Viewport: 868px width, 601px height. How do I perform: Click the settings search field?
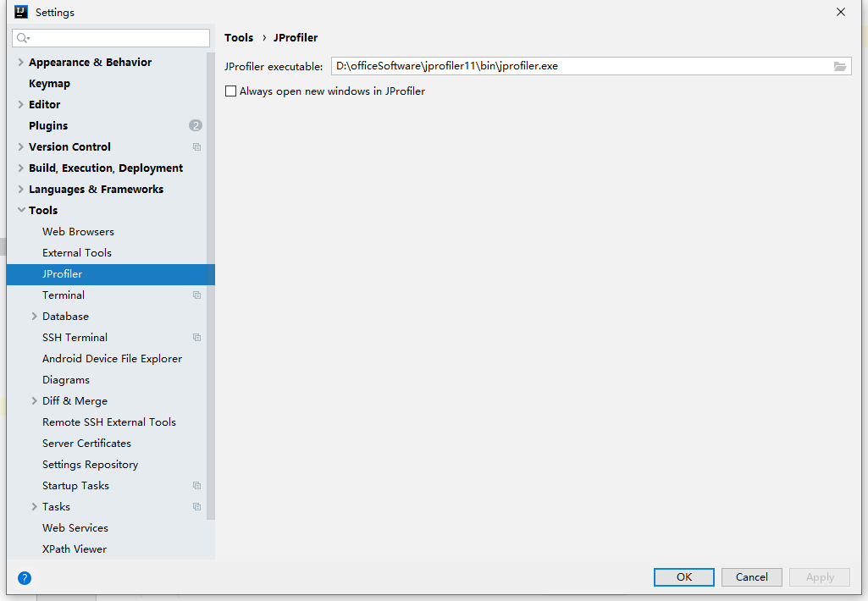tap(111, 37)
